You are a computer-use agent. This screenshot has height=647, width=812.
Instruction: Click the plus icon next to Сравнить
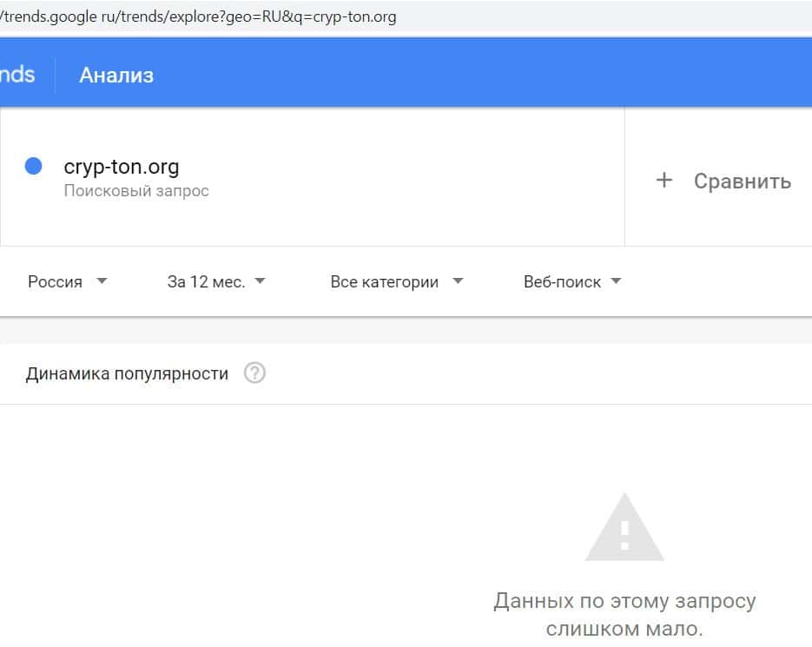(664, 181)
